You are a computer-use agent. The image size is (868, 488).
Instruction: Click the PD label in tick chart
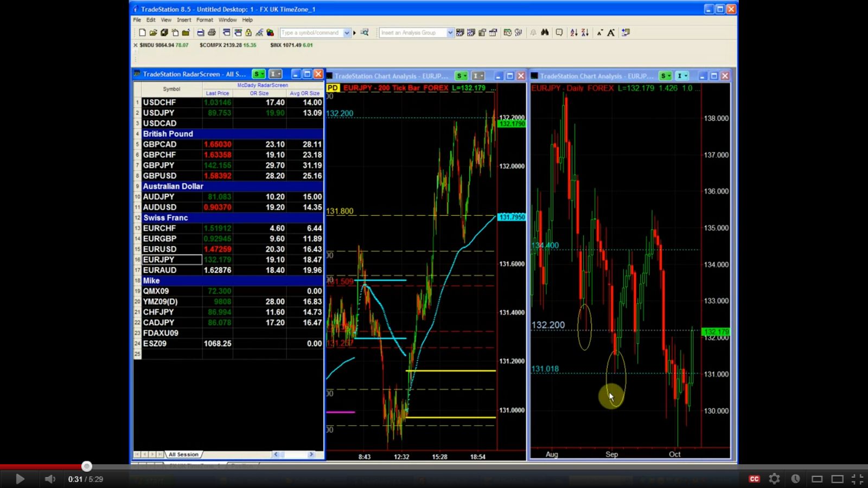[333, 88]
